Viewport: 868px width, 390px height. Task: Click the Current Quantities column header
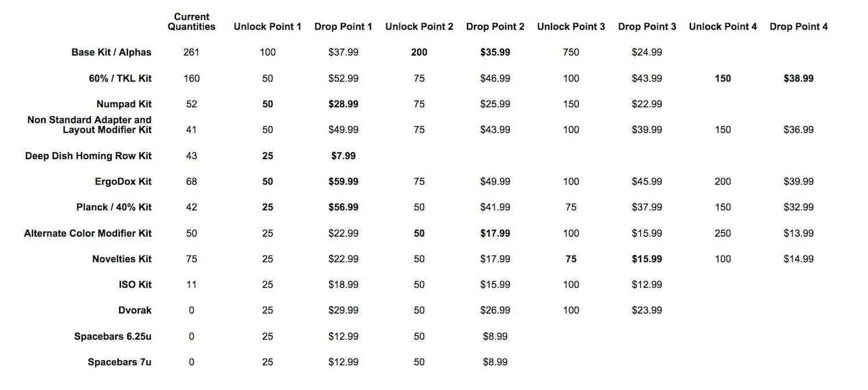pos(192,21)
